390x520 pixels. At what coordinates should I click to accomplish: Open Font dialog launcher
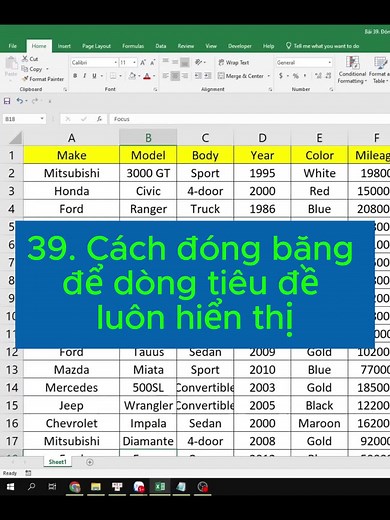coord(155,89)
